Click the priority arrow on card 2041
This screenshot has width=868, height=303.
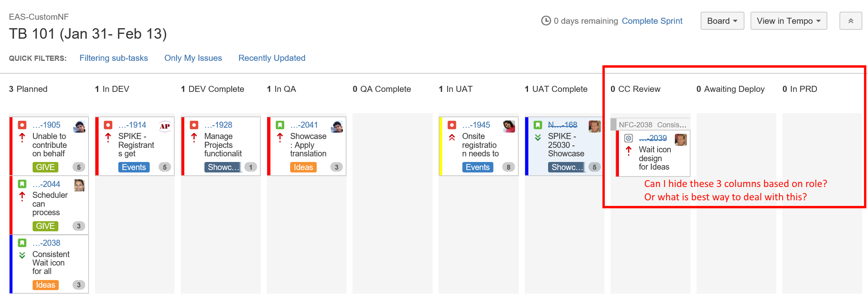(x=280, y=138)
